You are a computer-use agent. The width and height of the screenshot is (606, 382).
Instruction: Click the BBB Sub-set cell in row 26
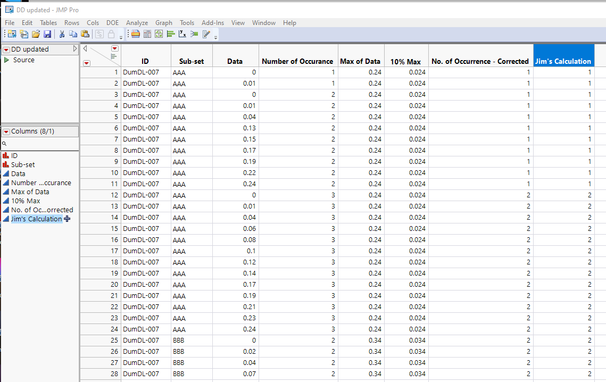(x=192, y=351)
